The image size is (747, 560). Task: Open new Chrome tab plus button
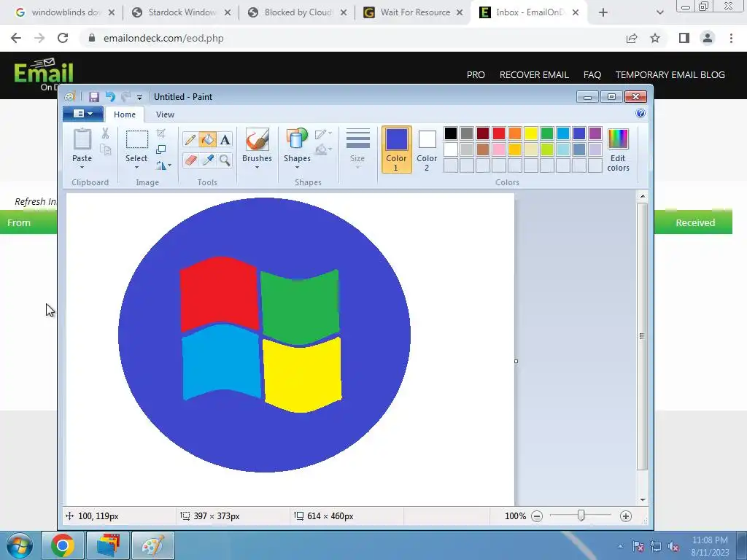603,13
